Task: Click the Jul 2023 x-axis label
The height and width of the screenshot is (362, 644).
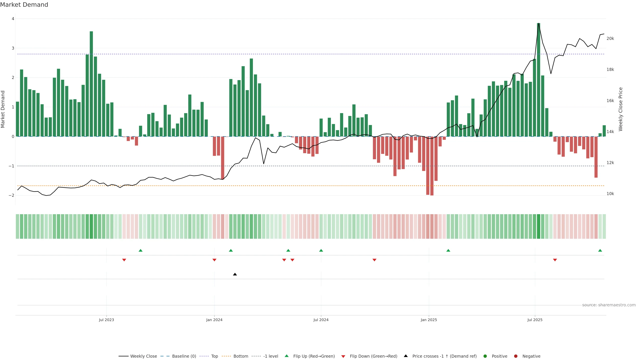Action: (106, 320)
